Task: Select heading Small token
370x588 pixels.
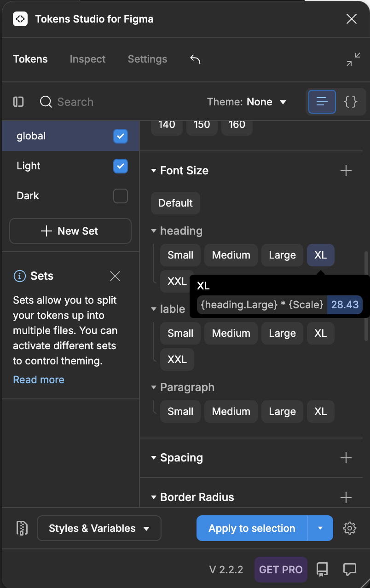Action: coord(180,255)
